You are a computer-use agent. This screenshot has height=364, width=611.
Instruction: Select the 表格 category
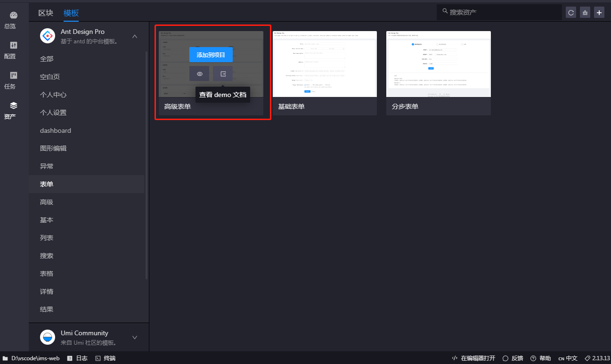tap(86, 274)
